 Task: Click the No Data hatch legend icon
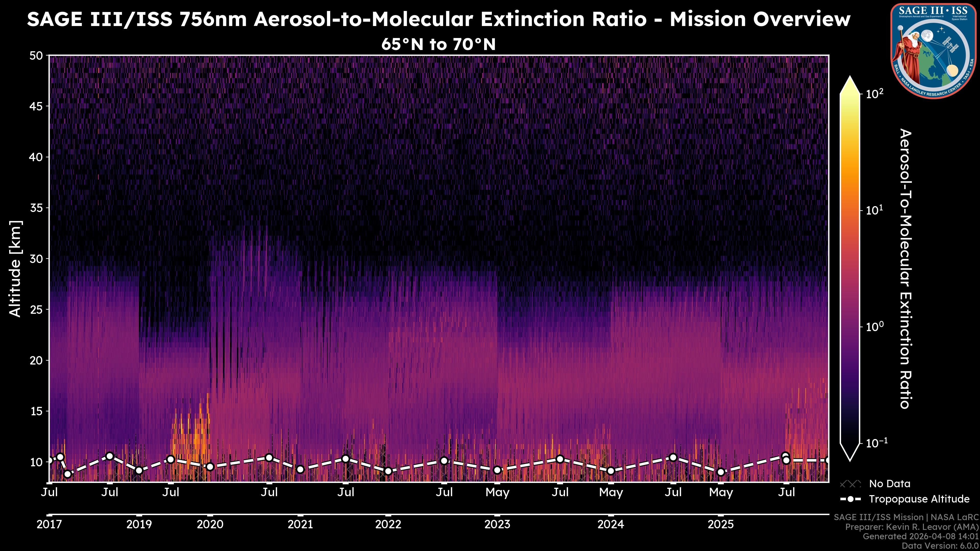pyautogui.click(x=850, y=484)
